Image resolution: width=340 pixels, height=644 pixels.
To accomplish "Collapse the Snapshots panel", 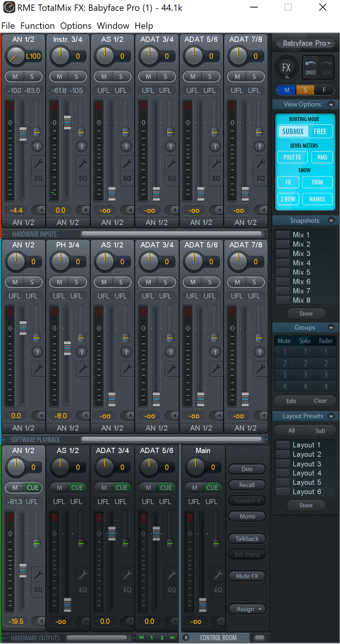I will (x=331, y=221).
